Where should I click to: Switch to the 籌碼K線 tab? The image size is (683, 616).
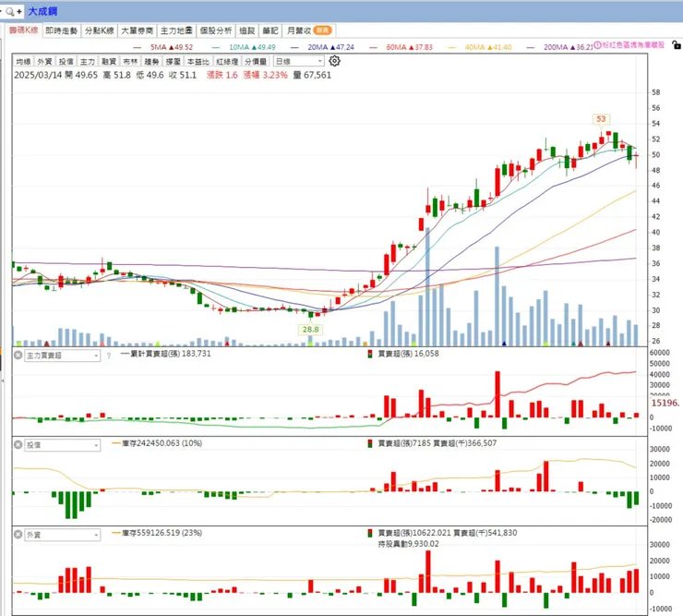coord(23,30)
